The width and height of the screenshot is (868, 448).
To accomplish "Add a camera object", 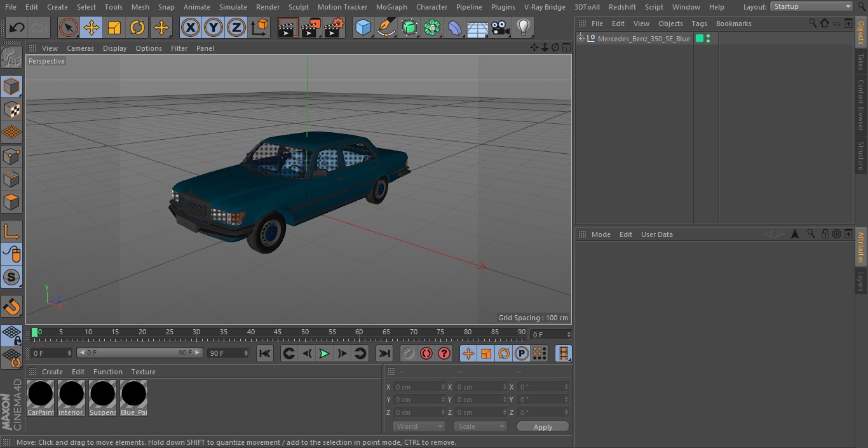I will (x=501, y=28).
